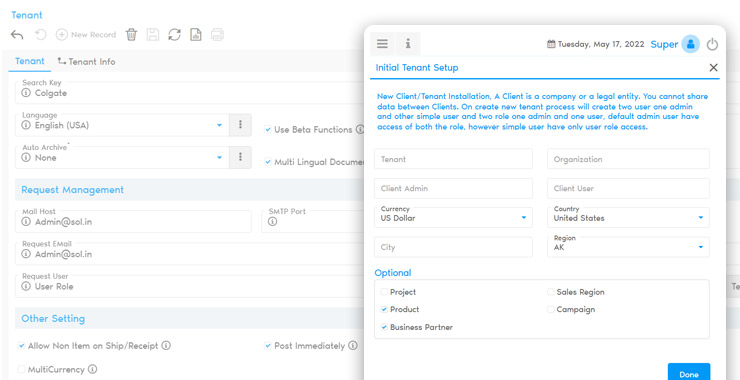Select the Tenant tab

coord(30,61)
